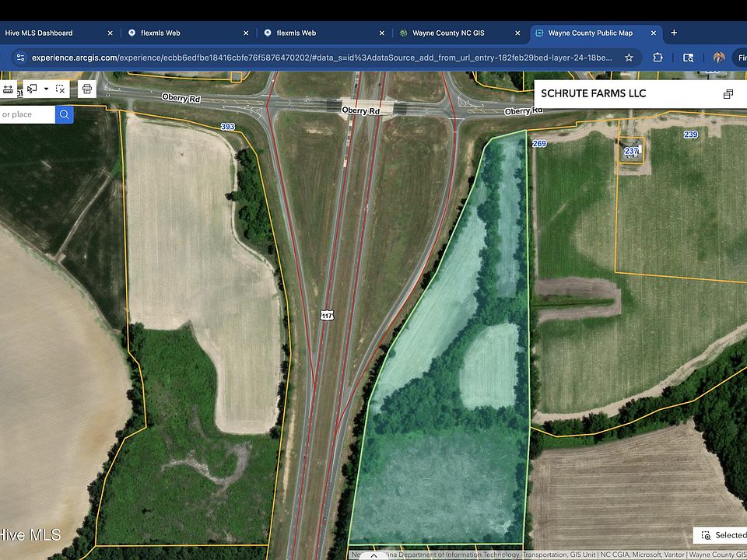
Task: Click the map search magnifier button
Action: click(65, 114)
